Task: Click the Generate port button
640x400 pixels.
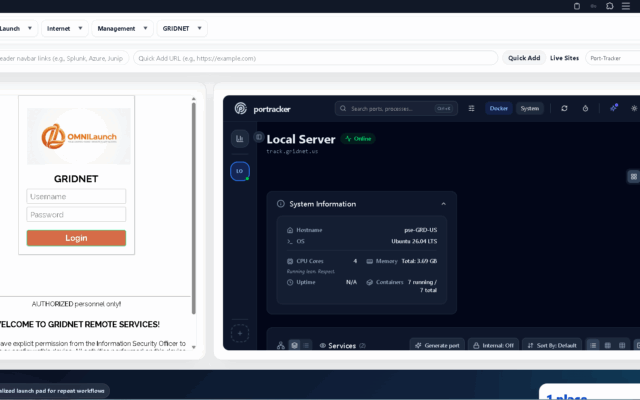Action: pyautogui.click(x=437, y=345)
